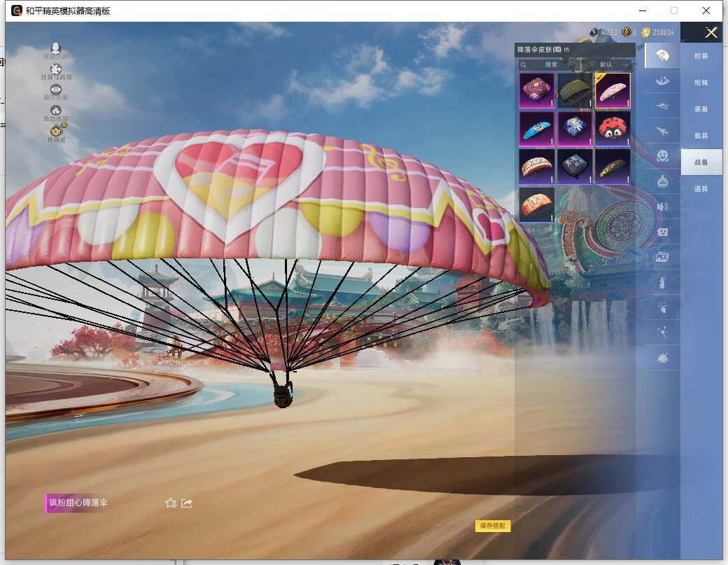Open the voice pack speaker icon
This screenshot has width=728, height=565.
[x=662, y=207]
